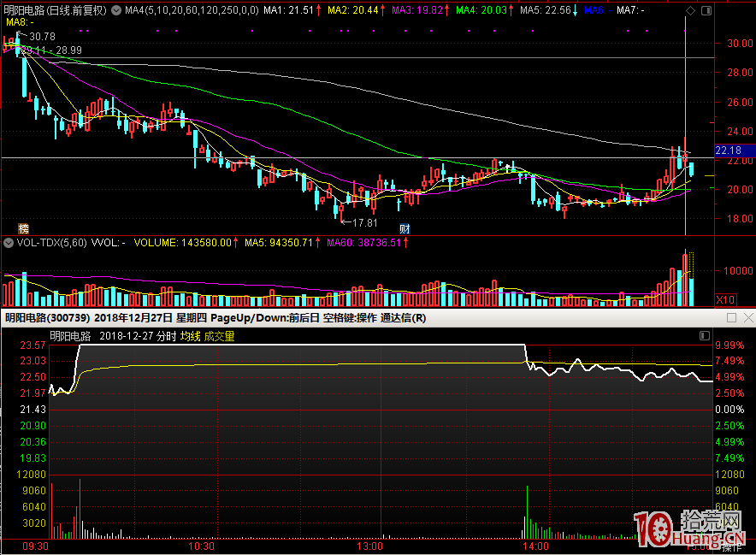Open the 日线.前复权 period setting
The height and width of the screenshot is (555, 756).
[x=78, y=10]
